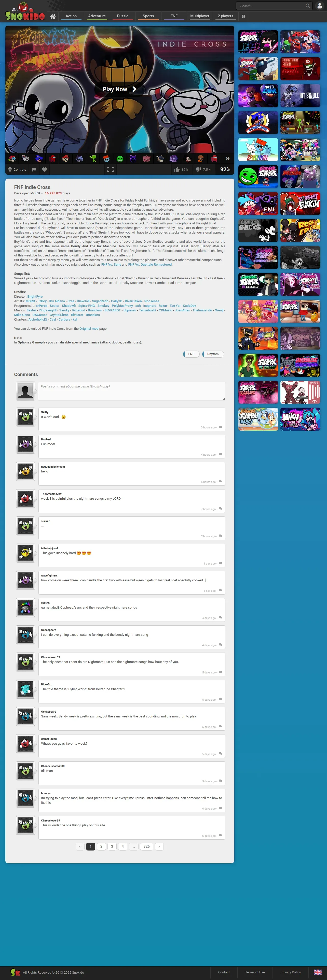Open the Puzzle category tab
Image resolution: width=327 pixels, height=980 pixels.
pos(122,16)
